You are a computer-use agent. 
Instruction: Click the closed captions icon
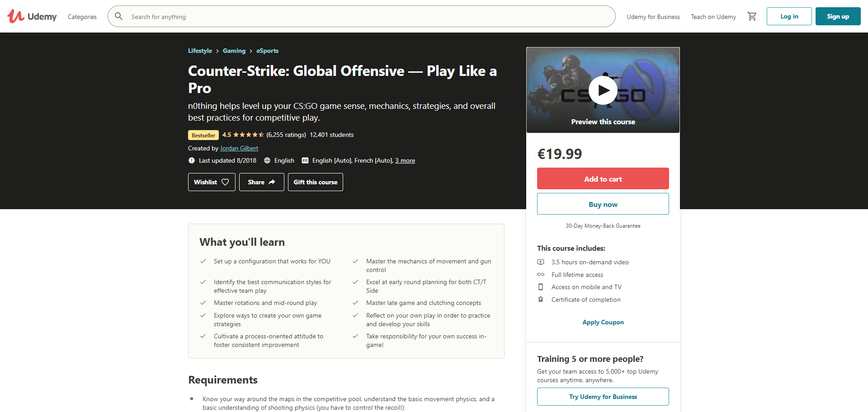(305, 160)
